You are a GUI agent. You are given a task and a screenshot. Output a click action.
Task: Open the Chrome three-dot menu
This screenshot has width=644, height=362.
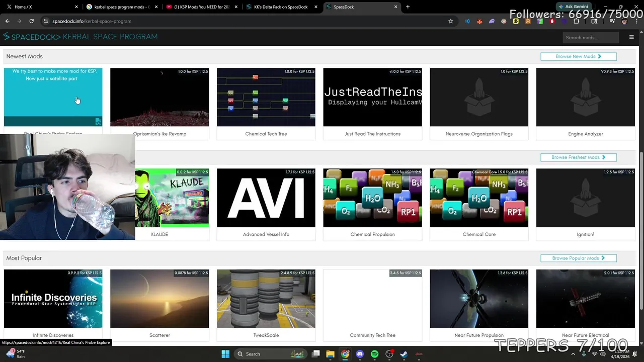pos(636,21)
